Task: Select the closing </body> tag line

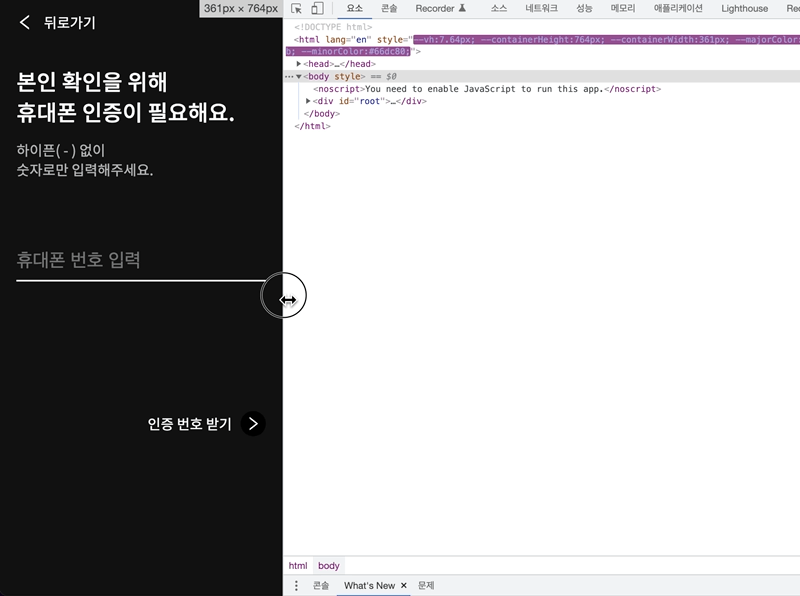Action: [x=322, y=114]
